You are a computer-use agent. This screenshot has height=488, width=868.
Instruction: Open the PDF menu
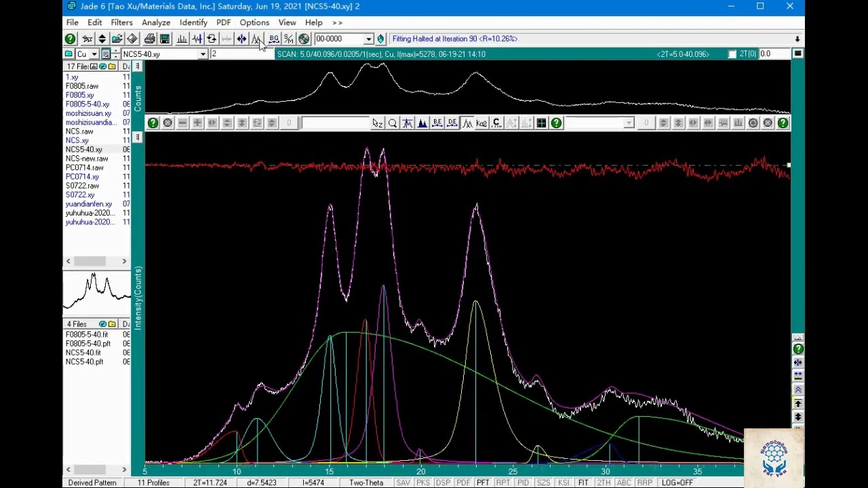[x=223, y=22]
